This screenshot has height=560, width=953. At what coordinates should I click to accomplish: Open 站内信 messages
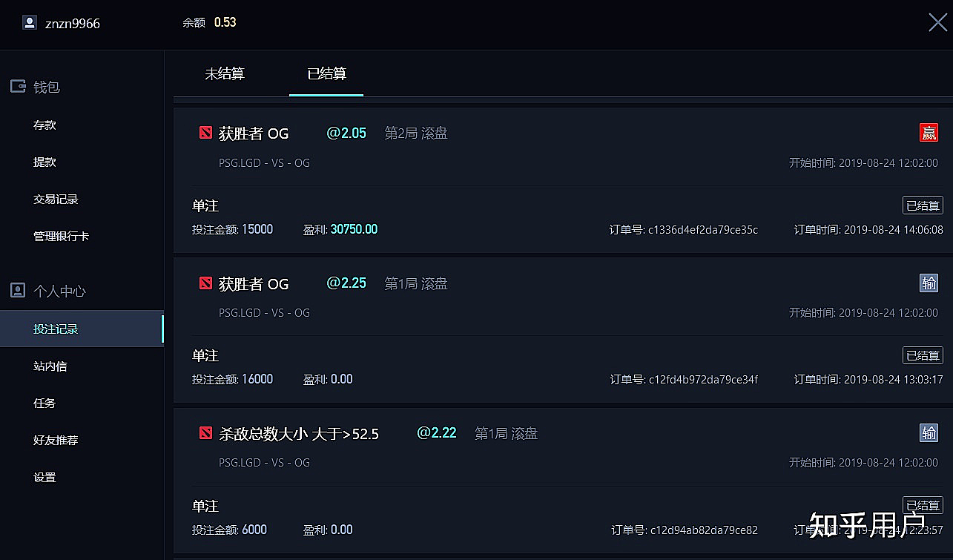[x=50, y=366]
